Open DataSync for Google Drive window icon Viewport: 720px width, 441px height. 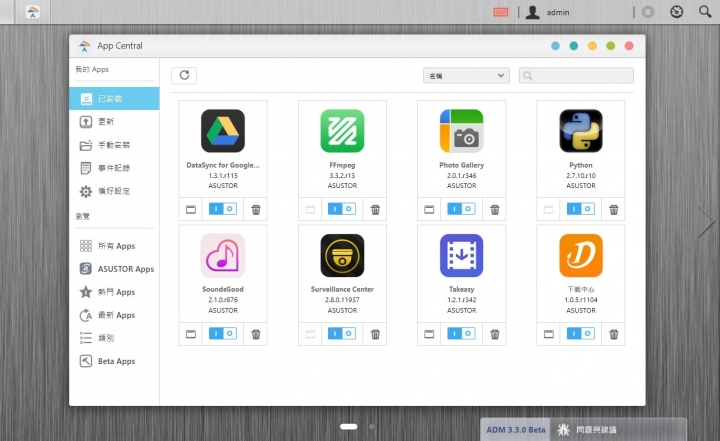coord(191,209)
